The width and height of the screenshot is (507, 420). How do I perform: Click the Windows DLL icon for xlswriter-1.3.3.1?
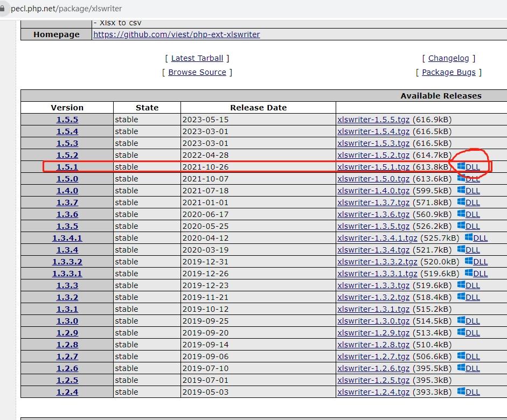pos(469,273)
